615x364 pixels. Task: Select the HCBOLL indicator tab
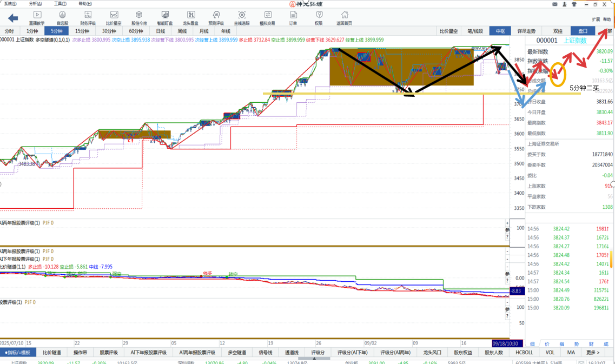pos(524,353)
